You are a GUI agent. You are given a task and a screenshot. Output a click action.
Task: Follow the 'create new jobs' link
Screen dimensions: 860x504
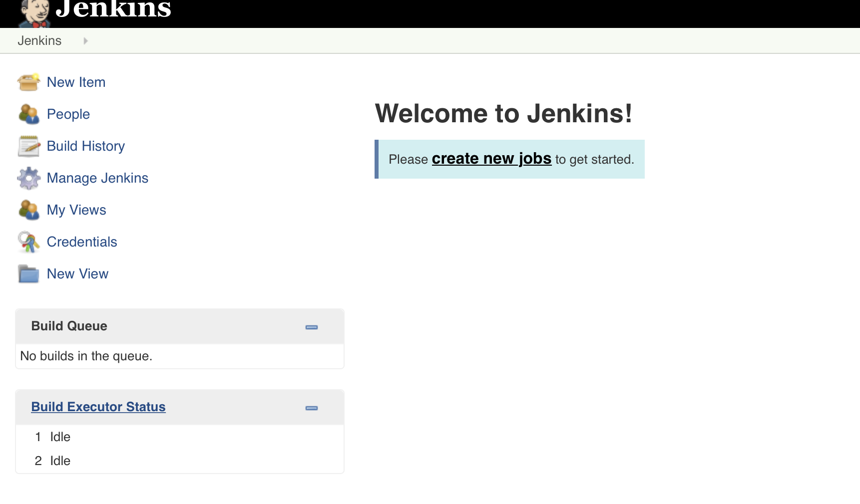tap(491, 159)
